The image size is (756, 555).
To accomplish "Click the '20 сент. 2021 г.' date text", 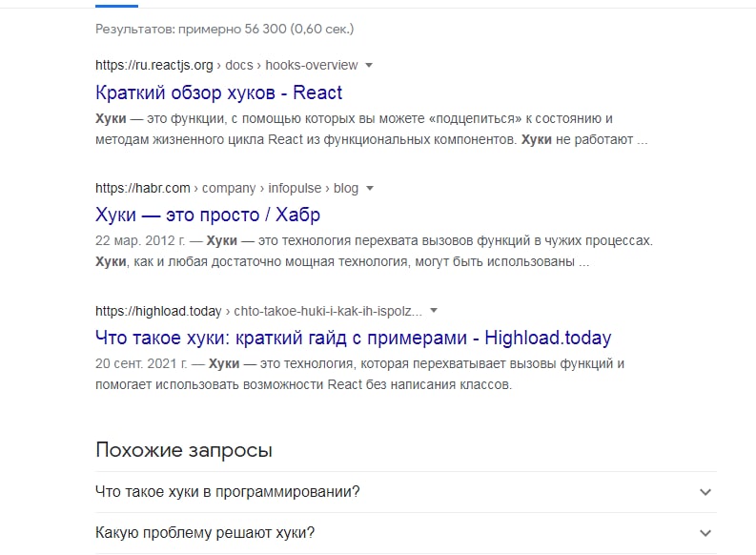I will (141, 363).
